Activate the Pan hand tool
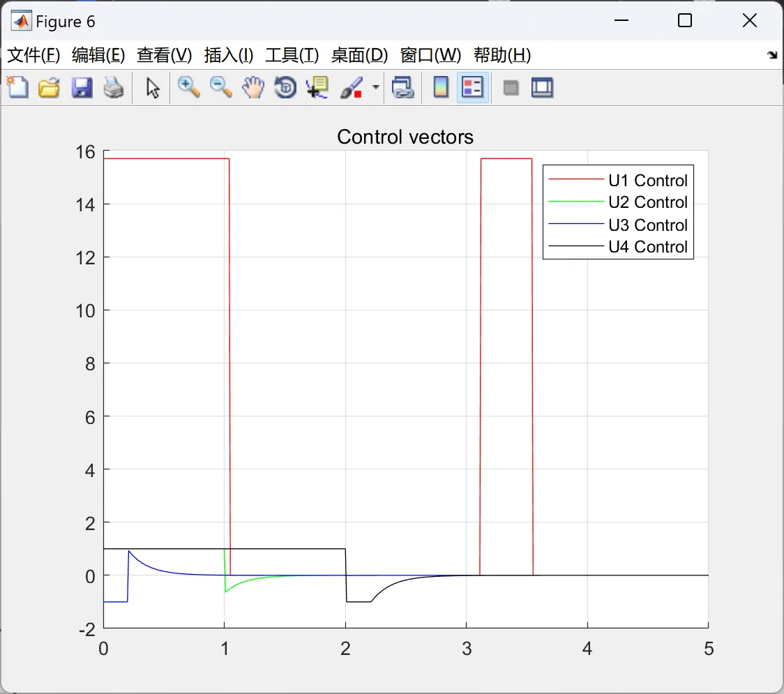 (253, 88)
